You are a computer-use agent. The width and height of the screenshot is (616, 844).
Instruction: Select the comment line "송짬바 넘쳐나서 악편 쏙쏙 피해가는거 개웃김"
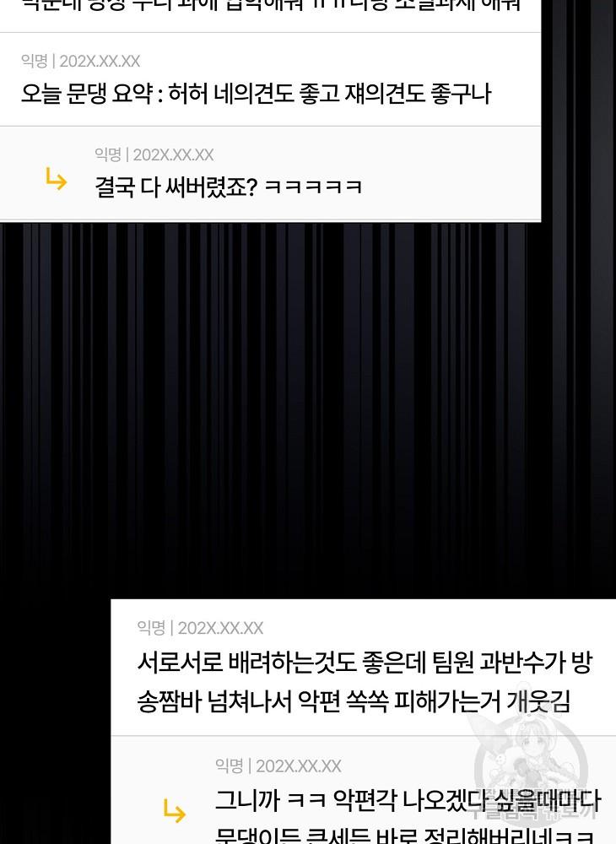point(354,701)
